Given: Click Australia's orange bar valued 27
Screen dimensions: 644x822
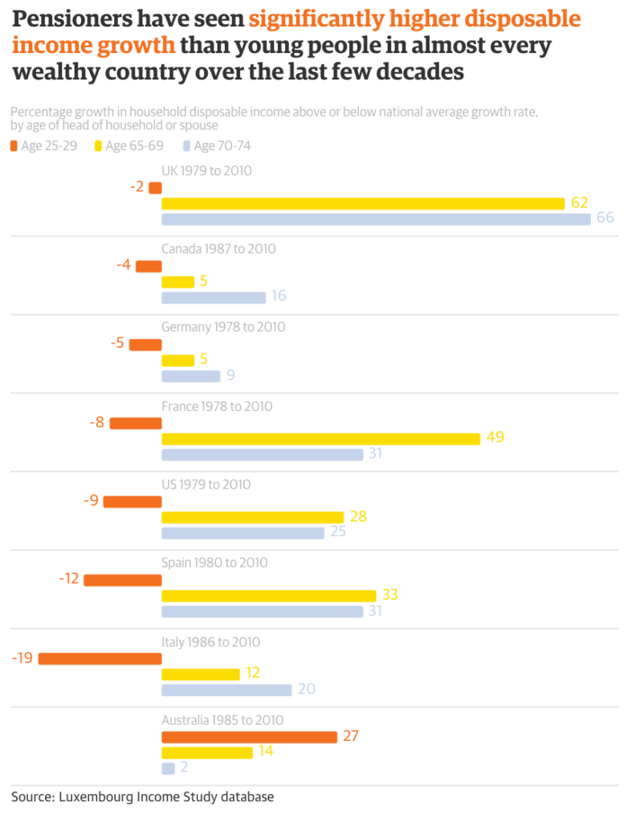Looking at the screenshot, I should [x=249, y=737].
